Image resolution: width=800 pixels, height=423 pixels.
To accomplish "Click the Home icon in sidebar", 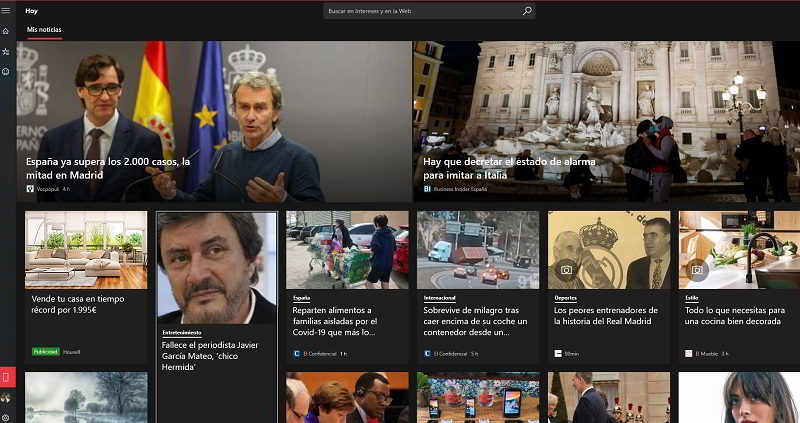I will click(6, 31).
